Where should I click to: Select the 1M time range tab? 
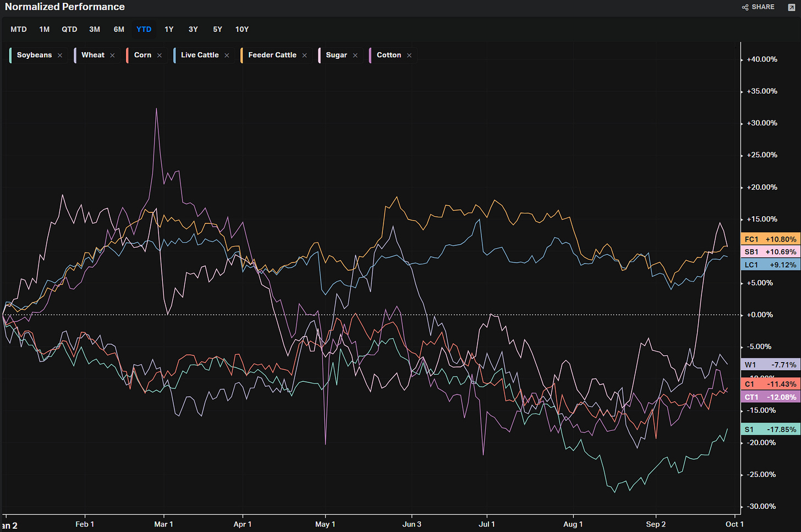[45, 29]
